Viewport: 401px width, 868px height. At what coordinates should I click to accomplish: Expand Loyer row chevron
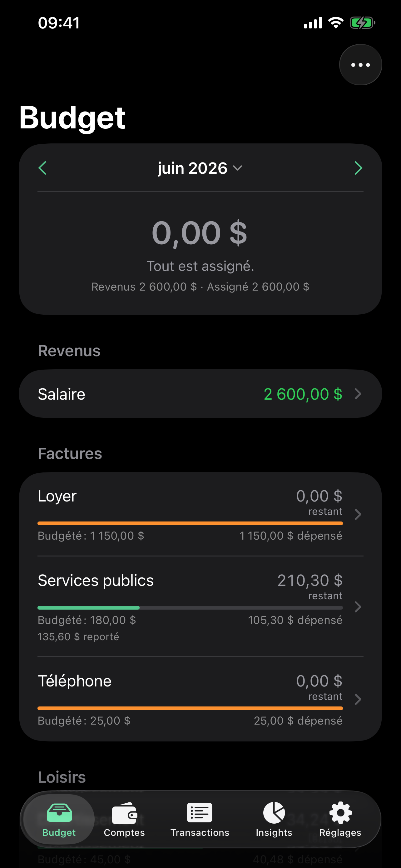358,514
